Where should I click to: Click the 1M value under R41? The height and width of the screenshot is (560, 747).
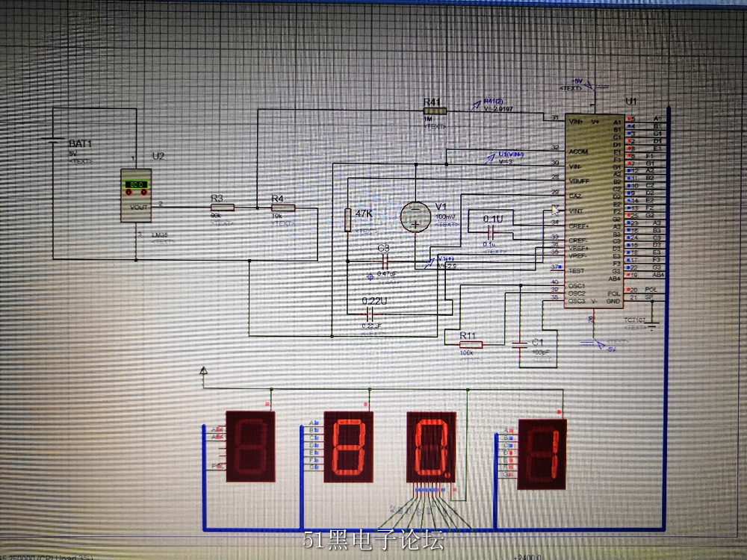428,119
